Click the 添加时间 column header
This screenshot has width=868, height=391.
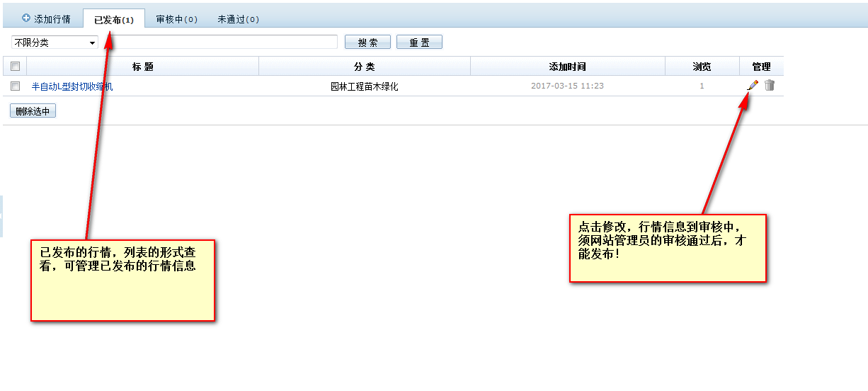point(567,67)
